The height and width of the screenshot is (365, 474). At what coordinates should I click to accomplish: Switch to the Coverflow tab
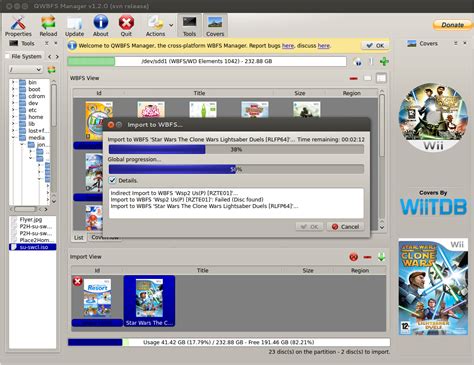[x=105, y=237]
